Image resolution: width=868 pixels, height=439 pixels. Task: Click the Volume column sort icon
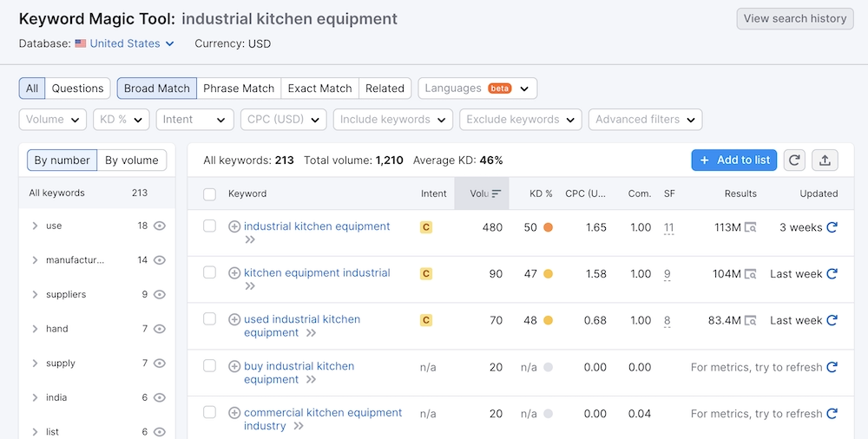pos(496,193)
